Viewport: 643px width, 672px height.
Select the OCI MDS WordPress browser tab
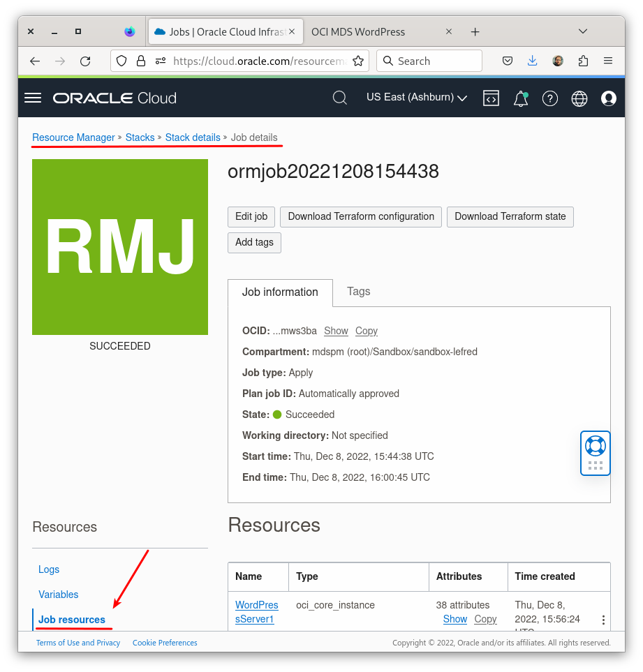[357, 31]
